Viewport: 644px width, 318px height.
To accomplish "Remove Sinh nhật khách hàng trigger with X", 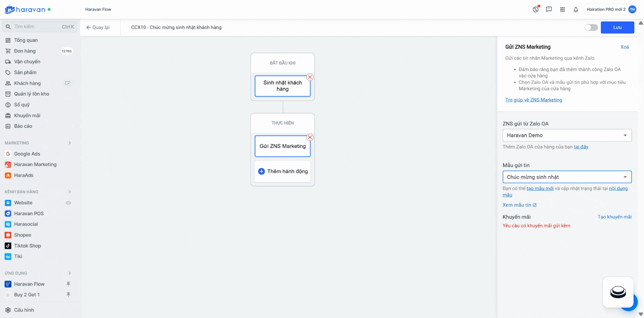I will (x=310, y=77).
